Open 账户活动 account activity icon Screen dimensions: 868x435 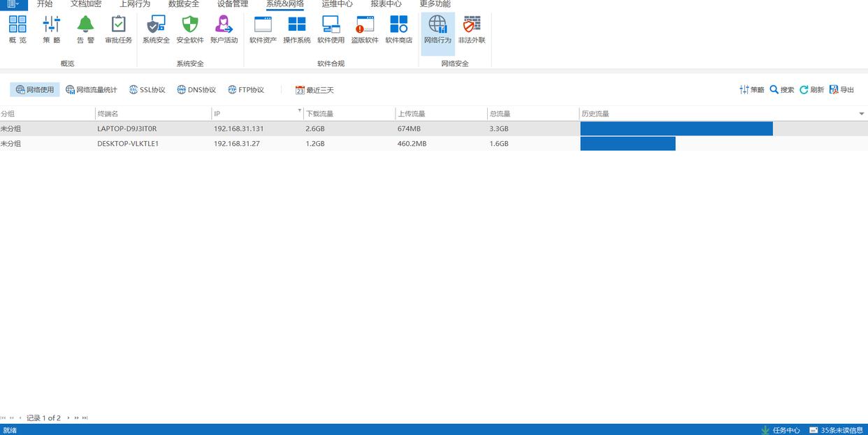224,29
